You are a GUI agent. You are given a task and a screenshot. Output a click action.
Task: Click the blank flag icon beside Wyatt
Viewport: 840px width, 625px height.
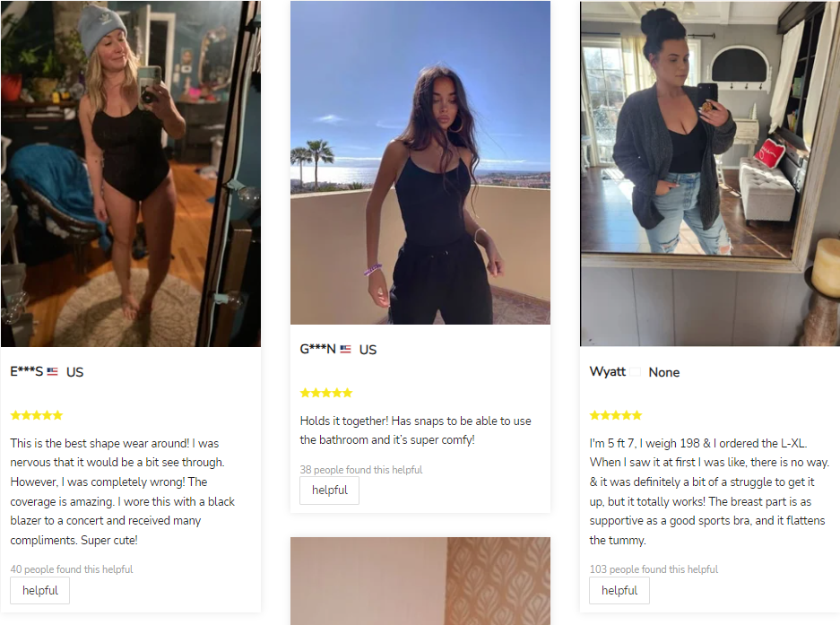pos(636,371)
